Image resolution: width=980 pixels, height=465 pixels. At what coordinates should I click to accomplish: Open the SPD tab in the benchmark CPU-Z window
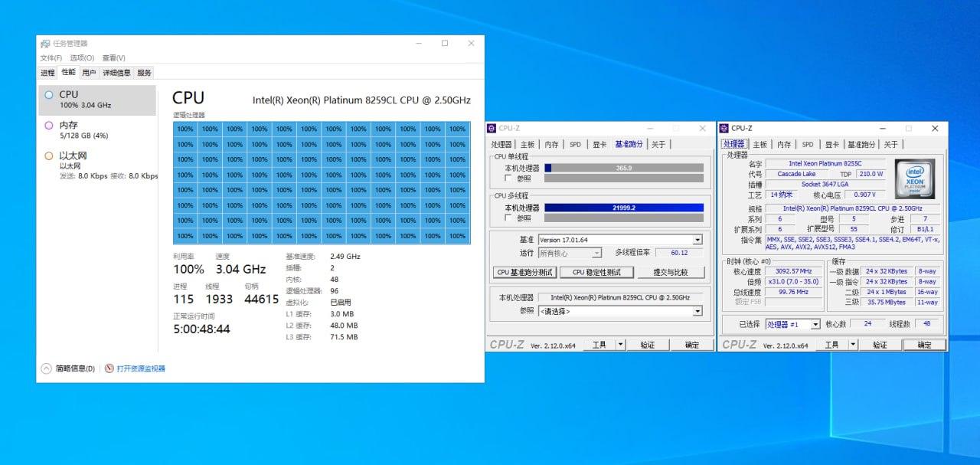point(575,144)
